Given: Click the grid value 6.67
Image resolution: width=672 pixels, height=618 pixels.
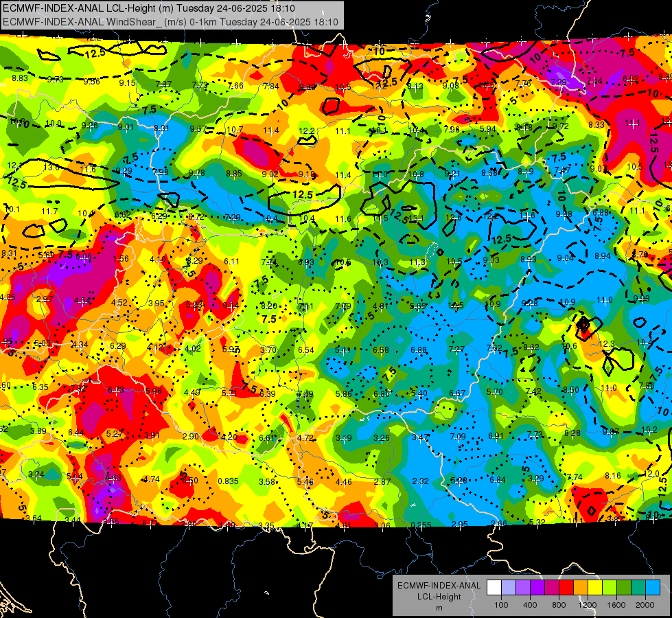Looking at the screenshot, I should [457, 393].
